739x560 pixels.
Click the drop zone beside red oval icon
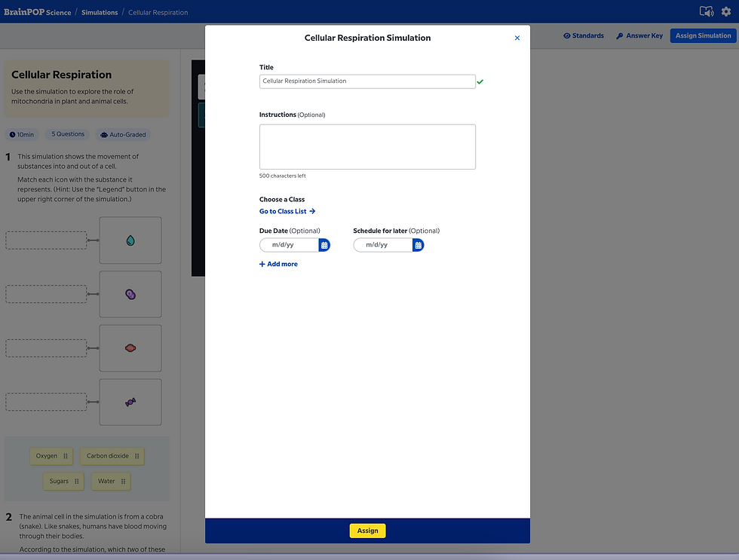pos(46,348)
